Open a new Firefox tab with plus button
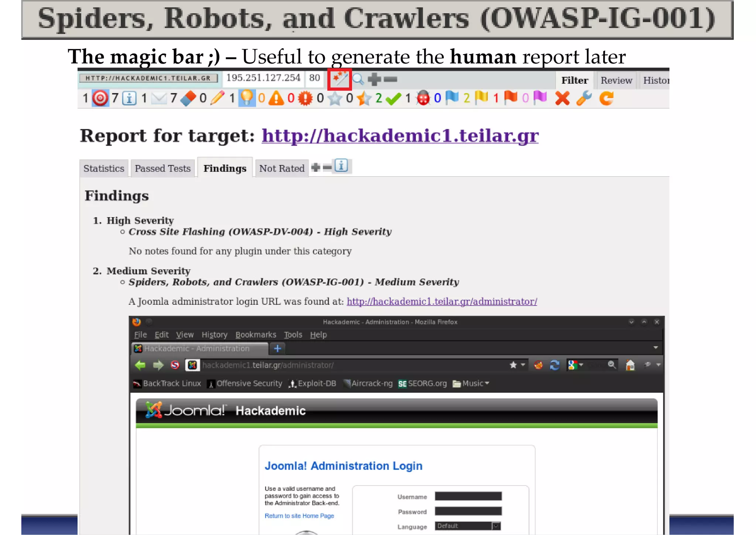Image resolution: width=756 pixels, height=535 pixels. pyautogui.click(x=278, y=348)
